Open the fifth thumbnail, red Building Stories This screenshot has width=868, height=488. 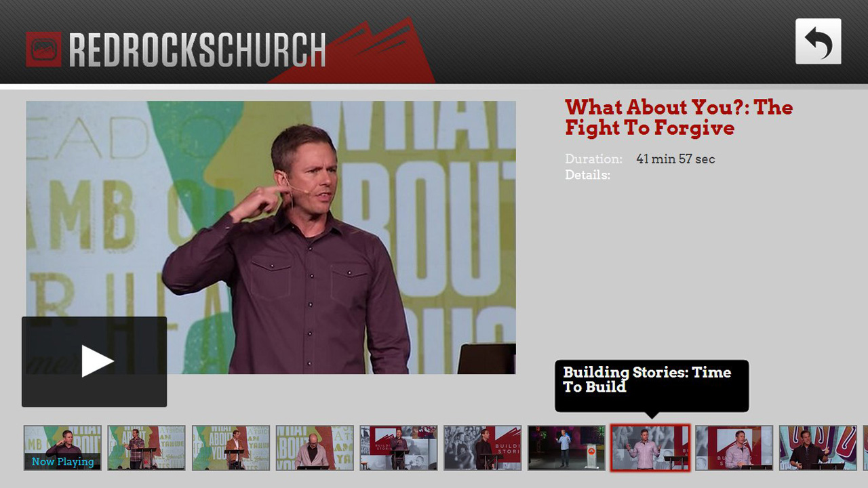click(399, 448)
